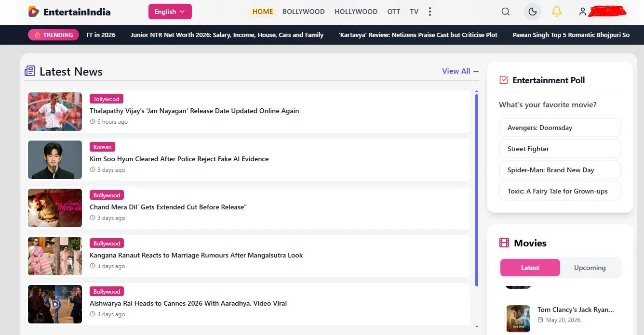Open Tom Clancy's Jack Ryan poster thumbnail
Screen dimensions: 644x335
(x=518, y=318)
